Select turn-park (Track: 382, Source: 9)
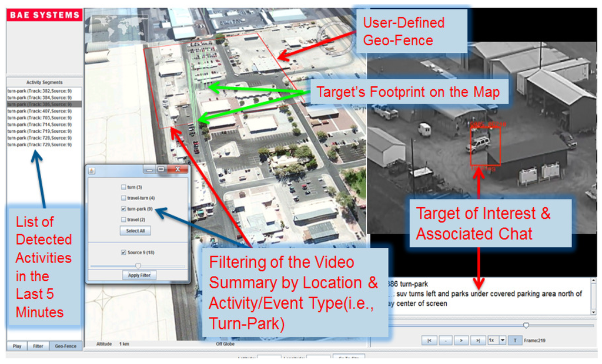The width and height of the screenshot is (602, 364). tap(44, 91)
